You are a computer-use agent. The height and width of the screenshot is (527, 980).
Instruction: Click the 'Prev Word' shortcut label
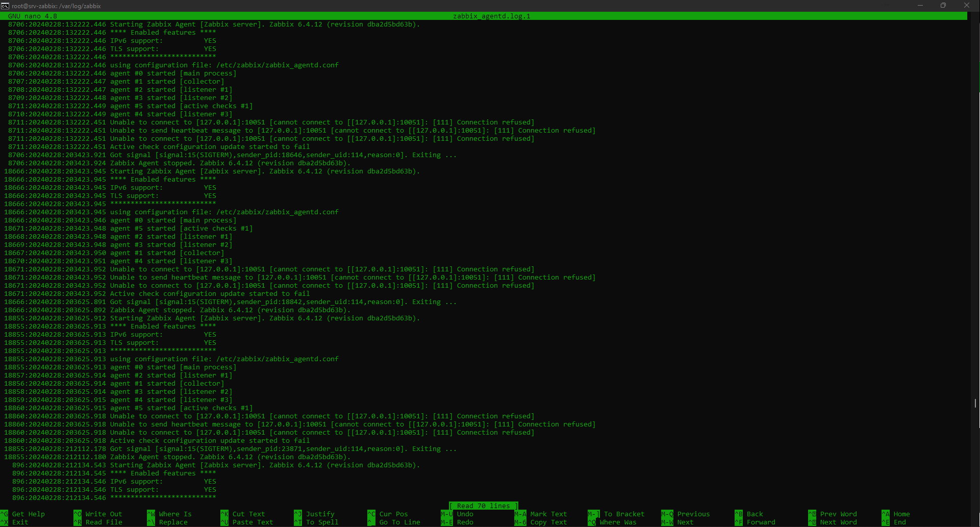839,514
